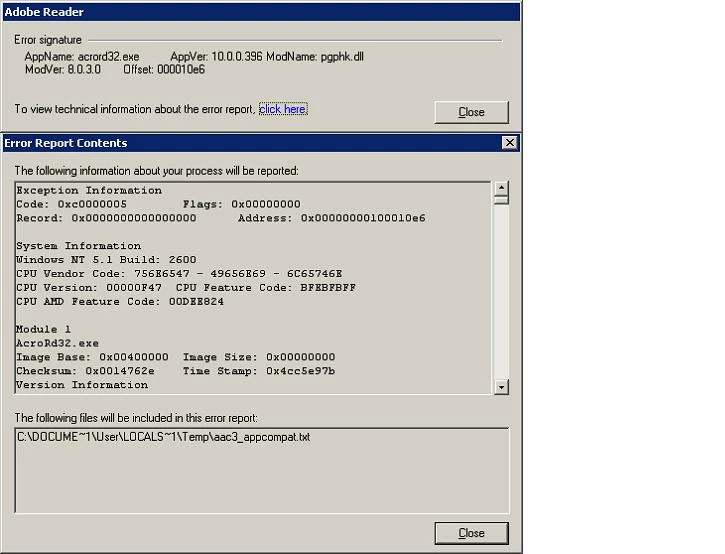Click the Adobe Reader title bar
Image resolution: width=725 pixels, height=554 pixels.
point(261,12)
